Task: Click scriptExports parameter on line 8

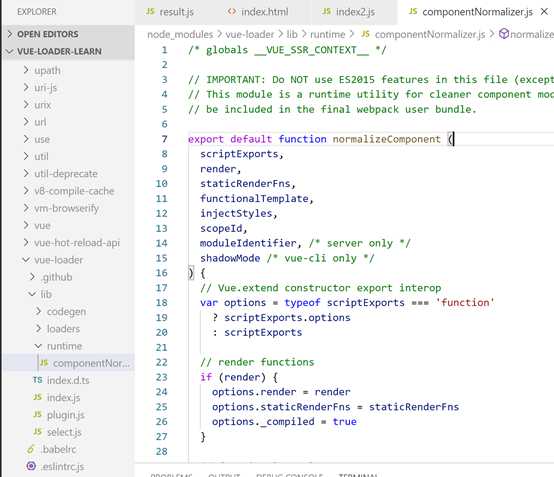Action: tap(239, 154)
